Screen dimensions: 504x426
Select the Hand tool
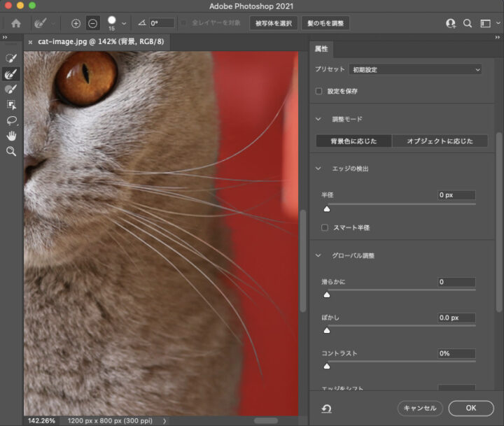pos(11,136)
